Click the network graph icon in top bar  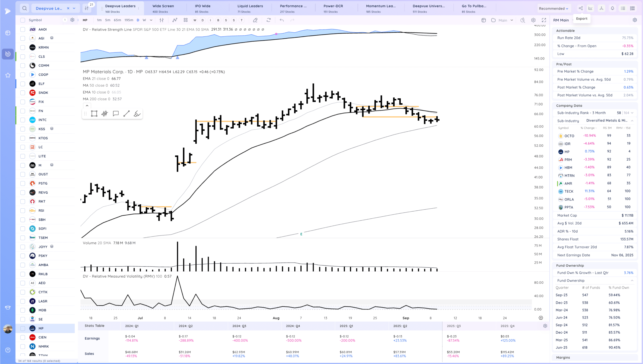(602, 8)
